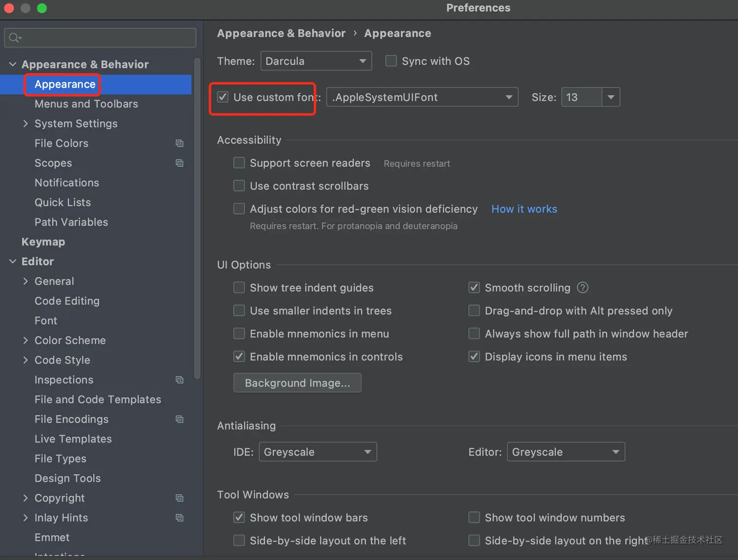Viewport: 738px width, 560px height.
Task: Click the search magnifier icon in settings search
Action: (x=15, y=38)
